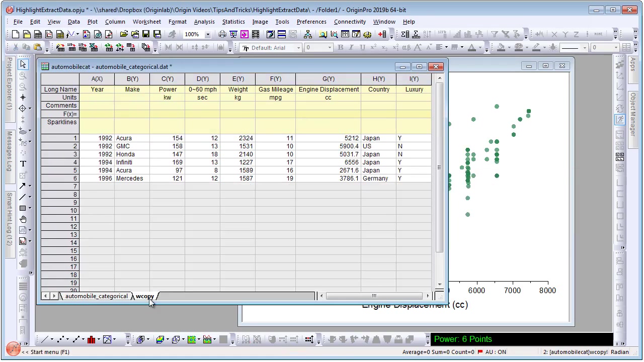Click the worksheet horizontal scrollbar
Viewport: 644px width, 362px height.
point(374,296)
